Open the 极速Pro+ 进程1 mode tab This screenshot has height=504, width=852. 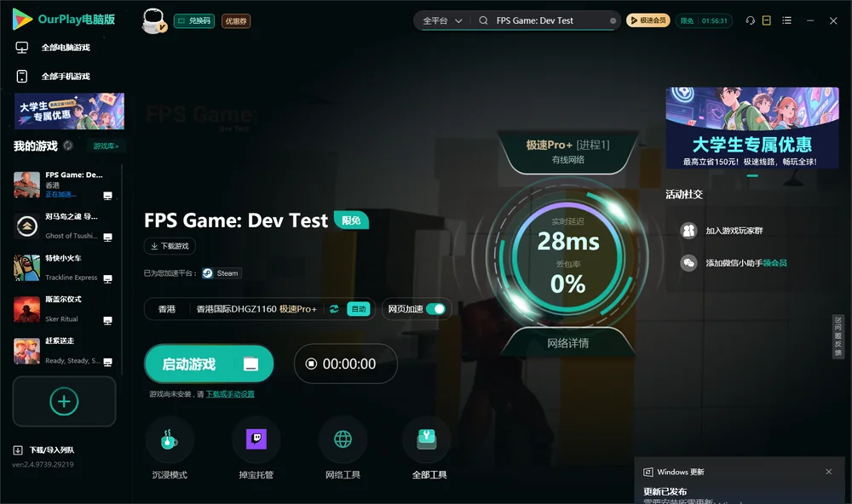[x=567, y=152]
